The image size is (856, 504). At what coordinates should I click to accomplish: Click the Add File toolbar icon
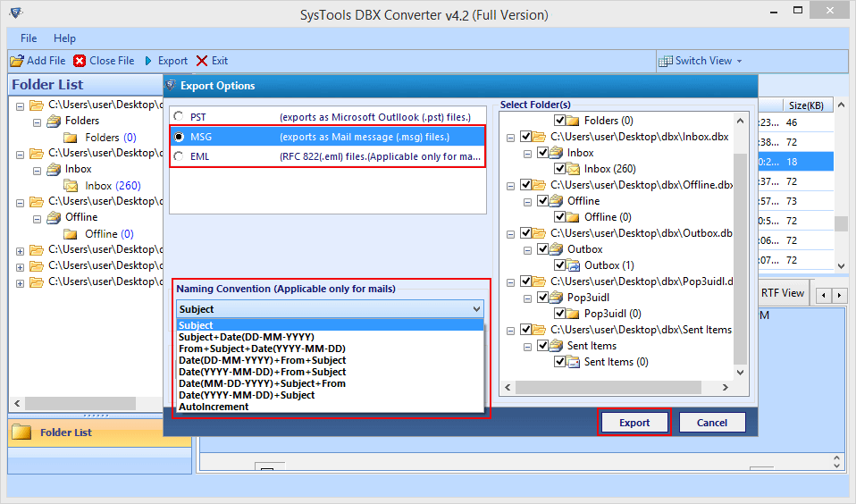(17, 61)
